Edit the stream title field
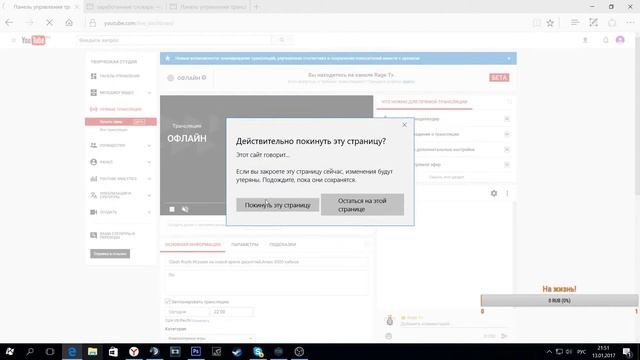 (x=267, y=262)
